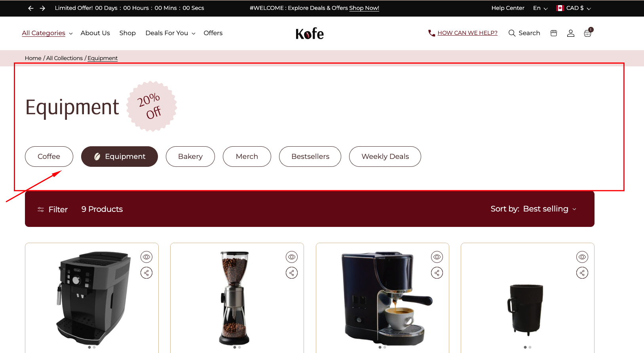Viewport: 644px width, 353px height.
Task: Open the Sort by Best selling dropdown
Action: coord(534,209)
